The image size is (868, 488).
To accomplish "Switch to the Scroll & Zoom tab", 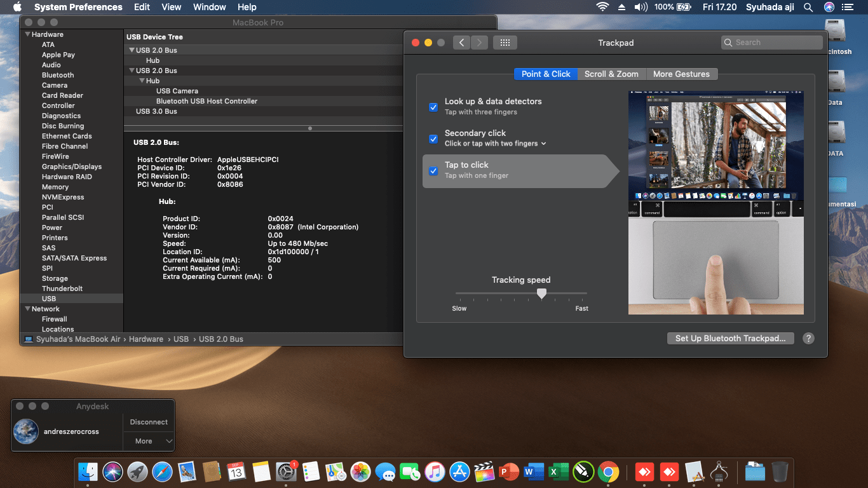I will pyautogui.click(x=611, y=74).
